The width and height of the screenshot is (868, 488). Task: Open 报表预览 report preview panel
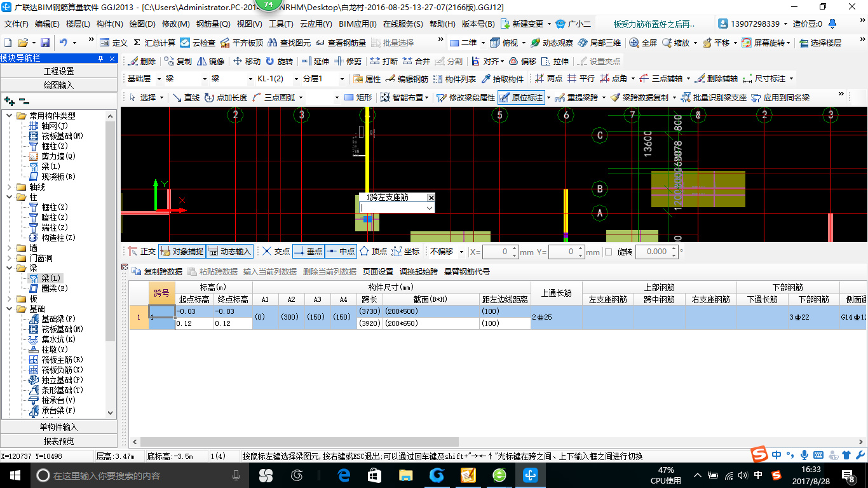[58, 441]
